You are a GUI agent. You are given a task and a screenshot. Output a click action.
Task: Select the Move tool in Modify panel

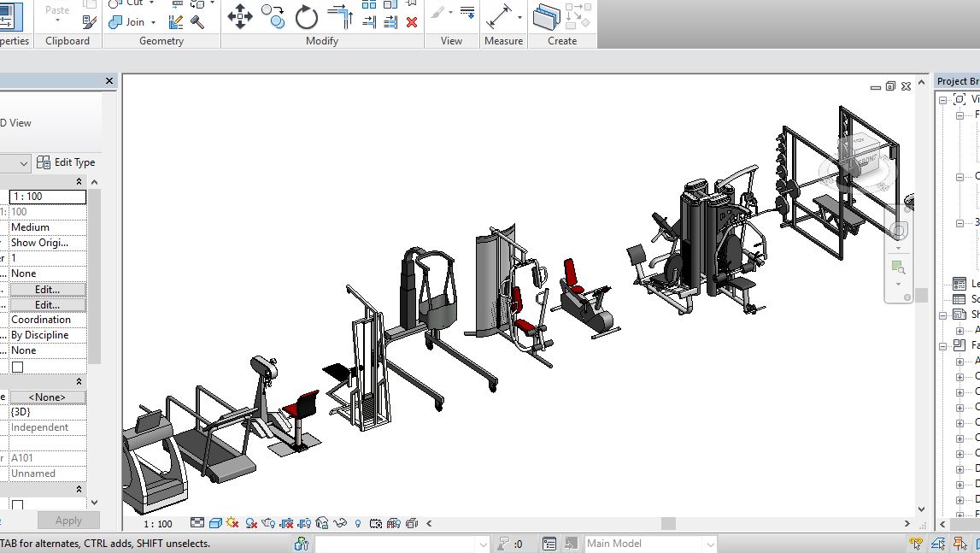240,17
